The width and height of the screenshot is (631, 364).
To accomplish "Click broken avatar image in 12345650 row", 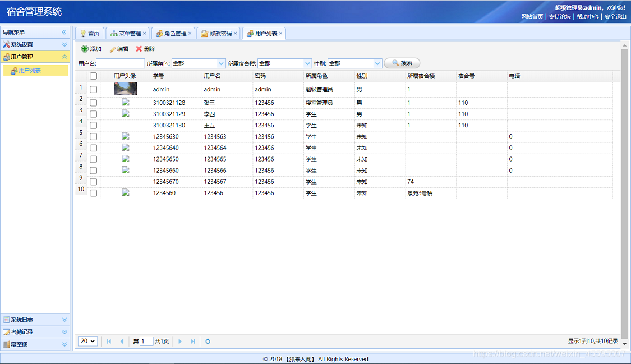I will [x=126, y=159].
